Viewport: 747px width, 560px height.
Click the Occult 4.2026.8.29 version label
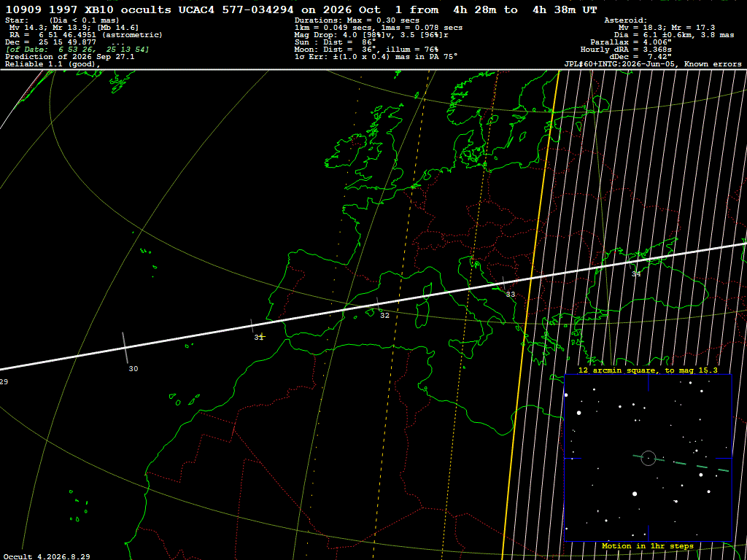point(47,556)
